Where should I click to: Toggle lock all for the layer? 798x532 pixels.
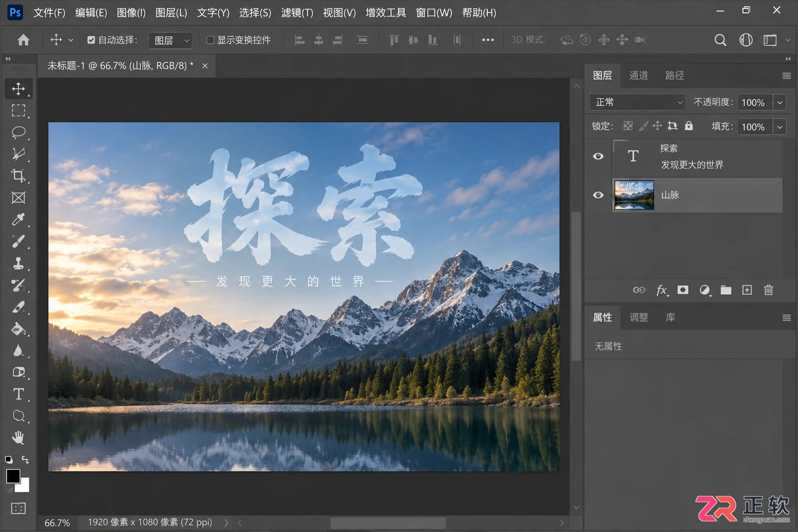[688, 126]
